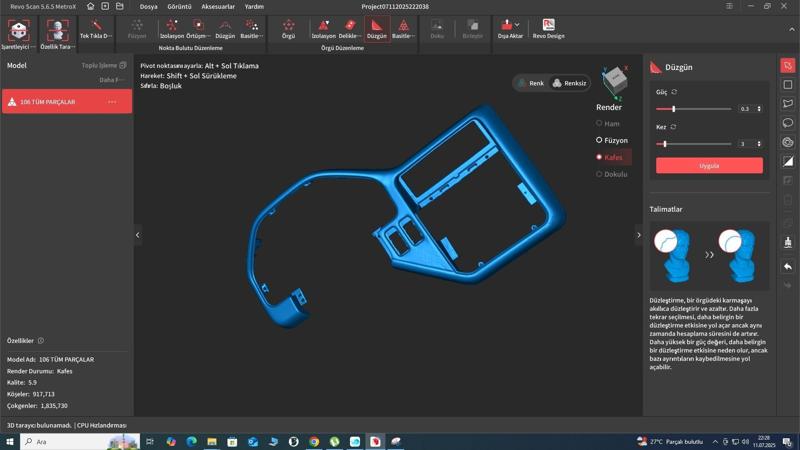The width and height of the screenshot is (800, 450).
Task: Switch display to Renksiz mode
Action: [x=569, y=83]
